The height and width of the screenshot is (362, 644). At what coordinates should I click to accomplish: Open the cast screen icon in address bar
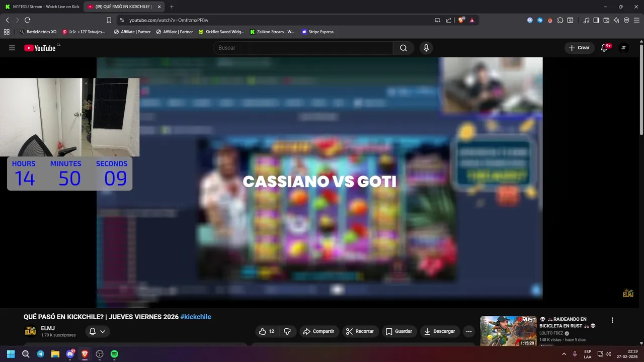(437, 20)
